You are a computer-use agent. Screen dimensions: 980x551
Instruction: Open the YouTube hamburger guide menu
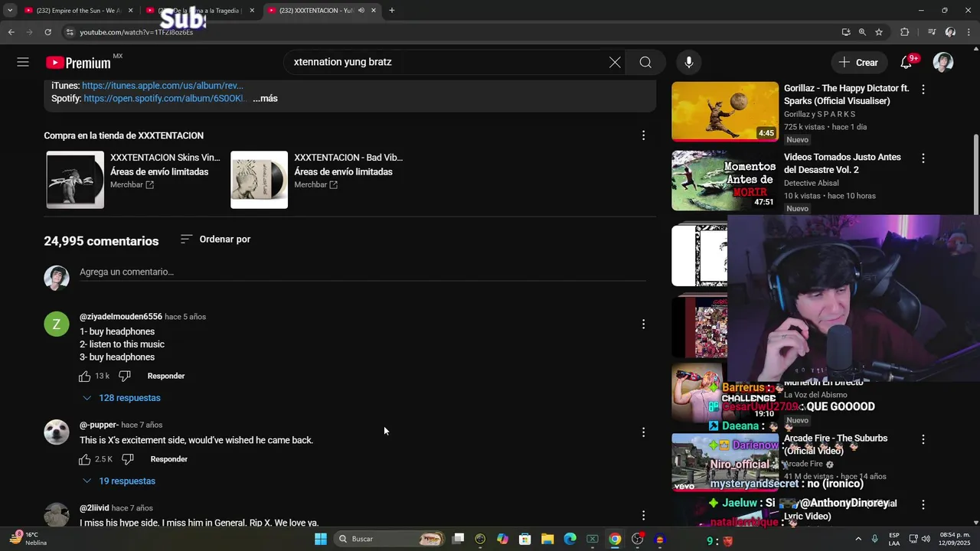23,63
